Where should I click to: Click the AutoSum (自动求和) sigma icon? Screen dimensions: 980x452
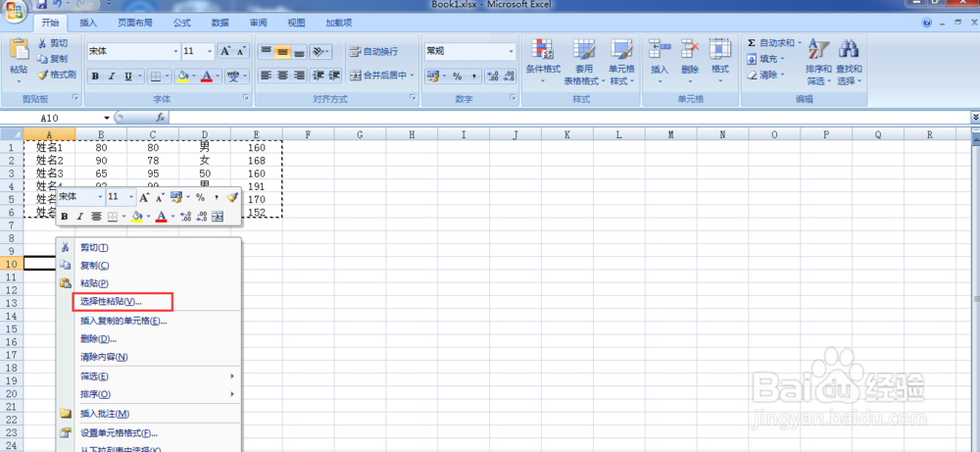[x=752, y=43]
